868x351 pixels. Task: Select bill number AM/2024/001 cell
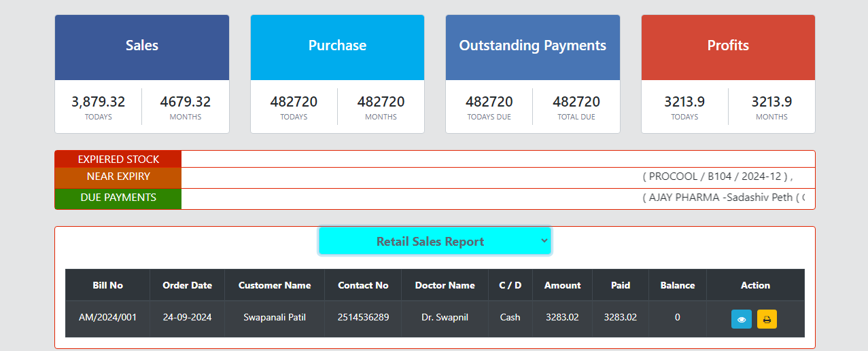coord(107,317)
